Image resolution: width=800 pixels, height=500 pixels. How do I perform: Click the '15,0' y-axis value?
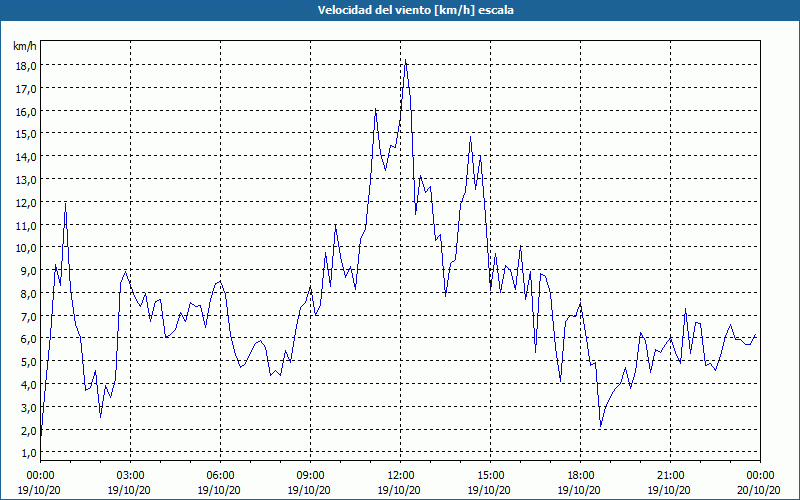[x=27, y=134]
